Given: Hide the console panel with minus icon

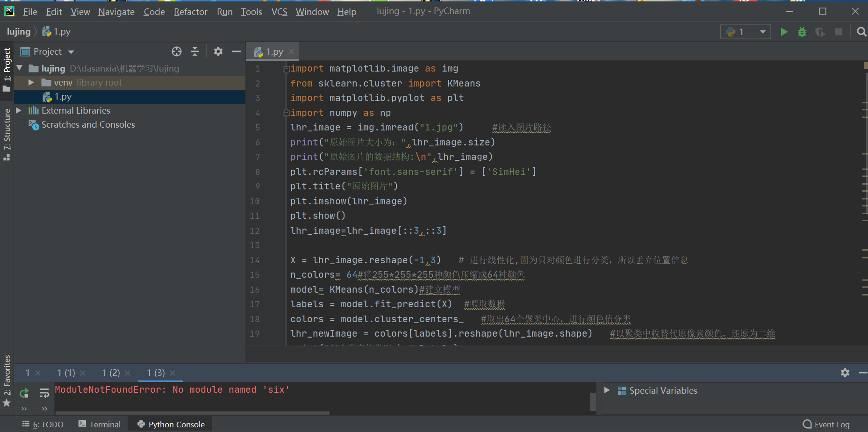Looking at the screenshot, I should (863, 373).
